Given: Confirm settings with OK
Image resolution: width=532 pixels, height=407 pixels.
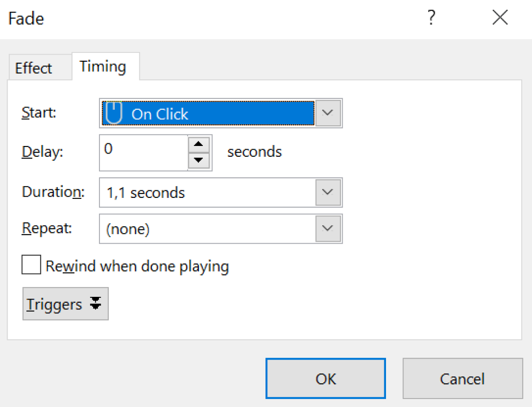Looking at the screenshot, I should [326, 378].
